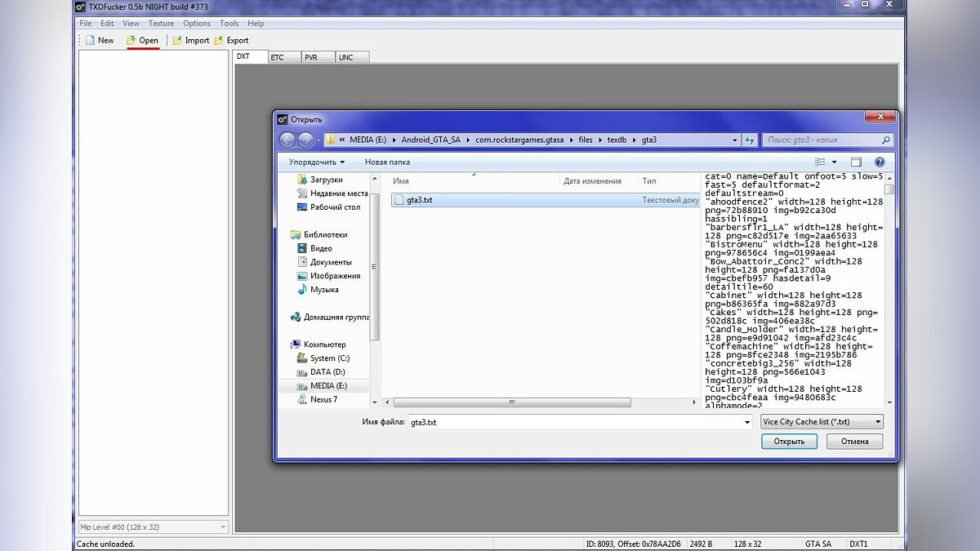Open the Texture menu
The image size is (980, 551).
click(x=161, y=24)
